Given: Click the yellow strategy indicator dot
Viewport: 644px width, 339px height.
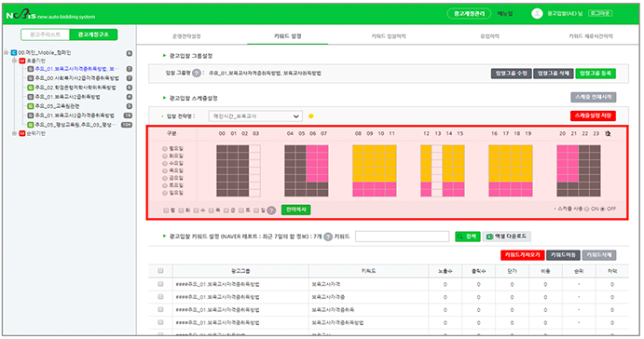Looking at the screenshot, I should click(x=311, y=116).
